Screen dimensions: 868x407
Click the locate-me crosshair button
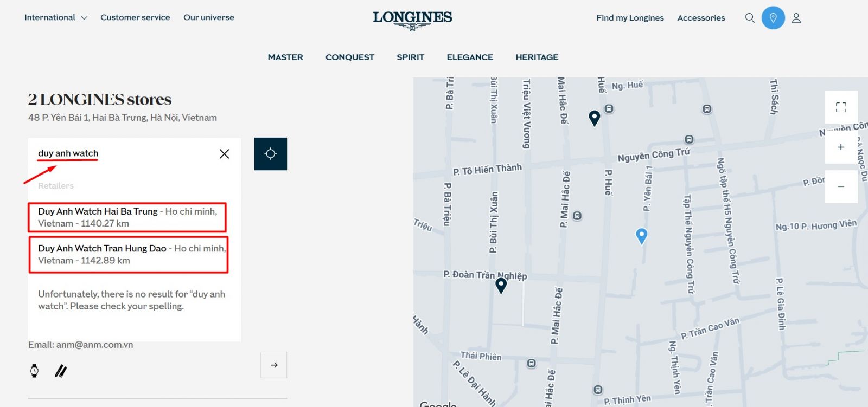click(x=271, y=154)
